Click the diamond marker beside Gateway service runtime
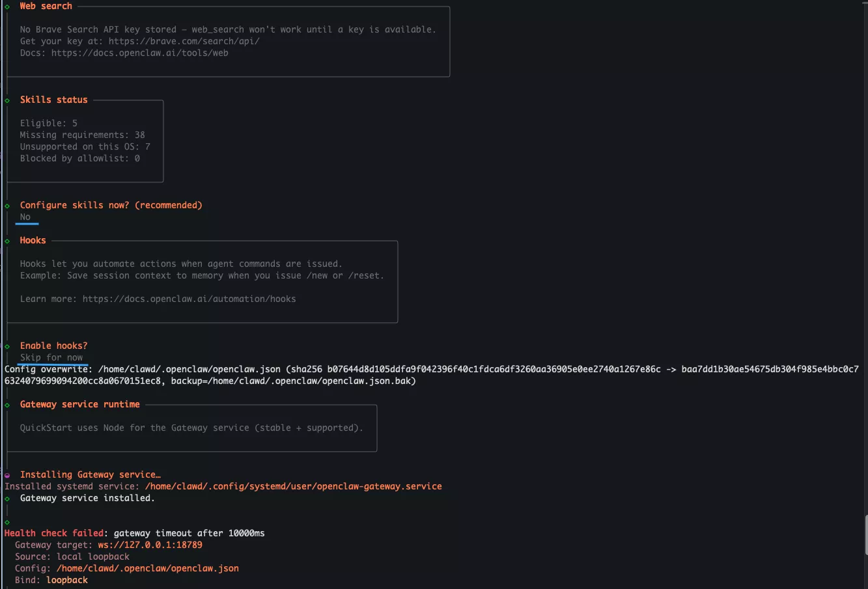The height and width of the screenshot is (589, 868). click(7, 405)
